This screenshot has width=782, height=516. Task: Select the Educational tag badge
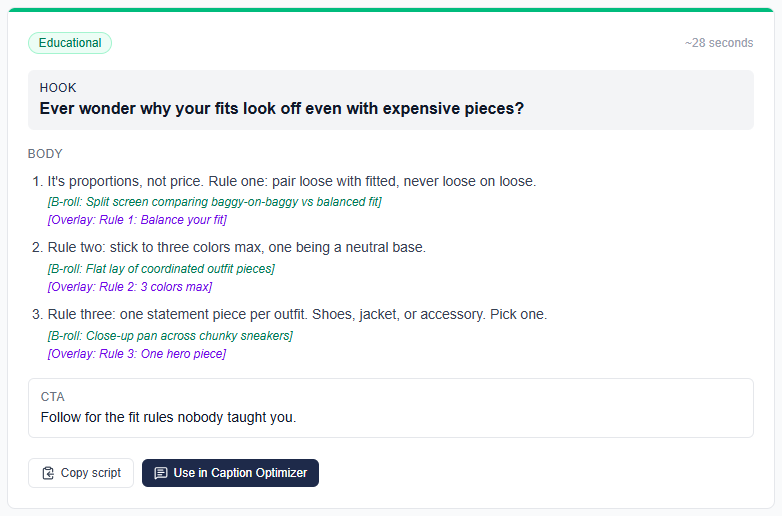tap(70, 43)
